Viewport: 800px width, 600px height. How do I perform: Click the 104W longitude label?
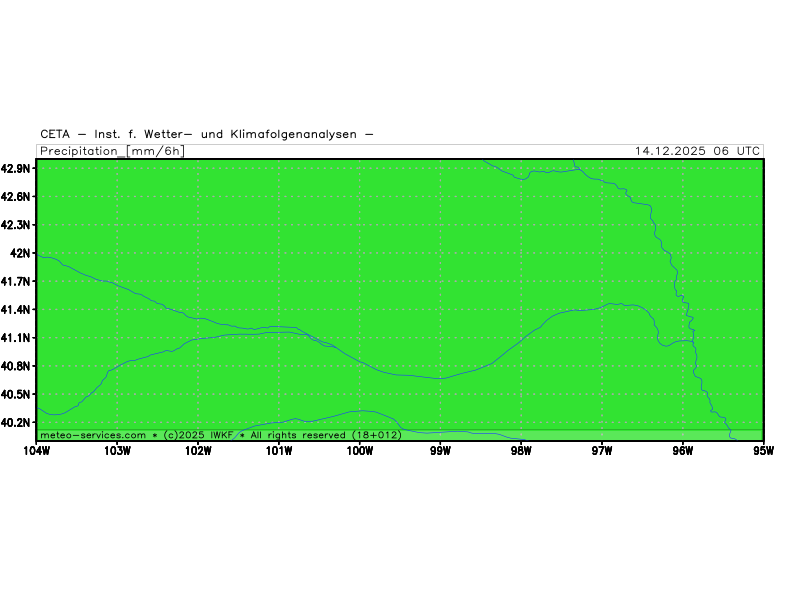click(x=36, y=450)
